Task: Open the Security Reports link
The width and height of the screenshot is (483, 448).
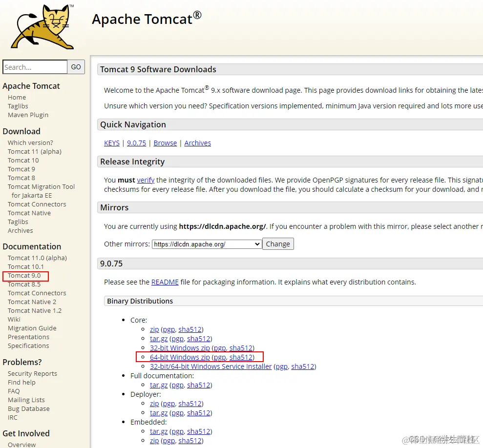Action: click(x=32, y=373)
